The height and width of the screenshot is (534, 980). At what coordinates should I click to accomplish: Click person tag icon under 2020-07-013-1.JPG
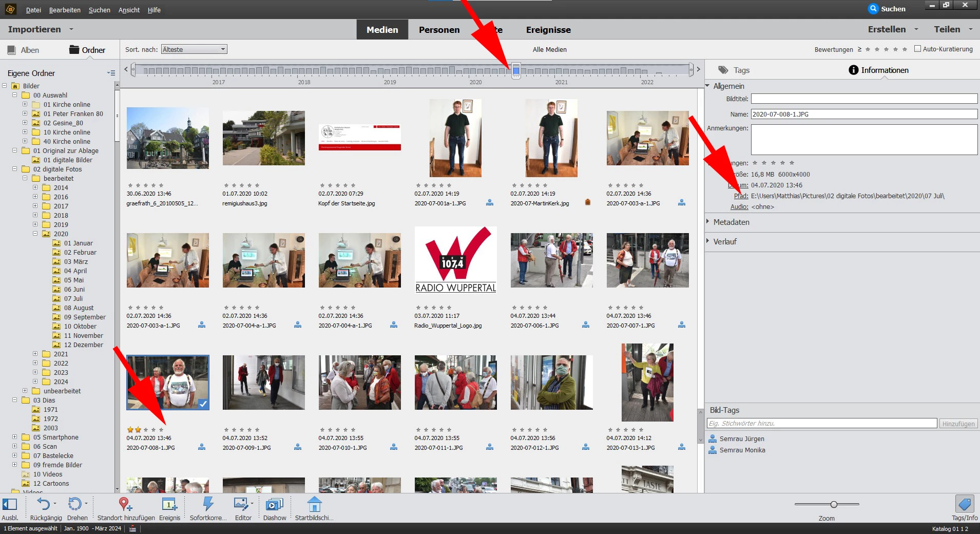(x=682, y=447)
